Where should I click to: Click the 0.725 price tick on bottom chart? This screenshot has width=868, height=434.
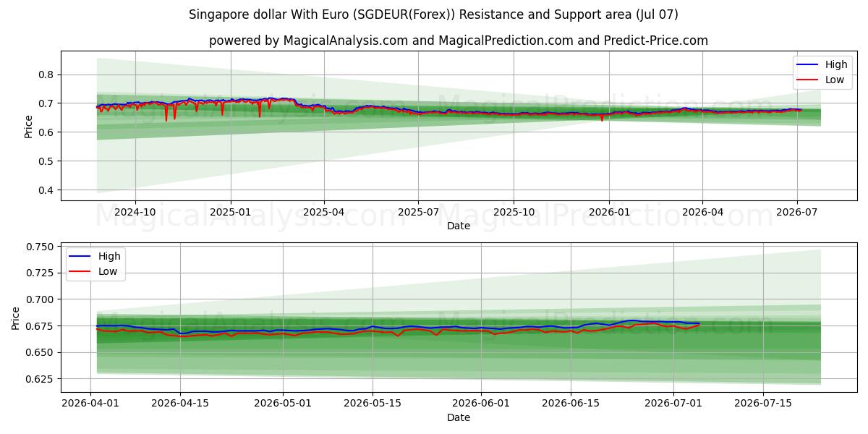pos(41,273)
